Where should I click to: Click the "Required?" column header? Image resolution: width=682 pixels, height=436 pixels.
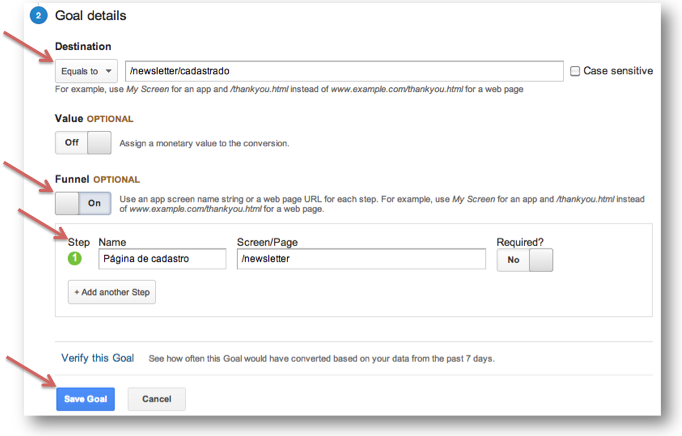[520, 242]
